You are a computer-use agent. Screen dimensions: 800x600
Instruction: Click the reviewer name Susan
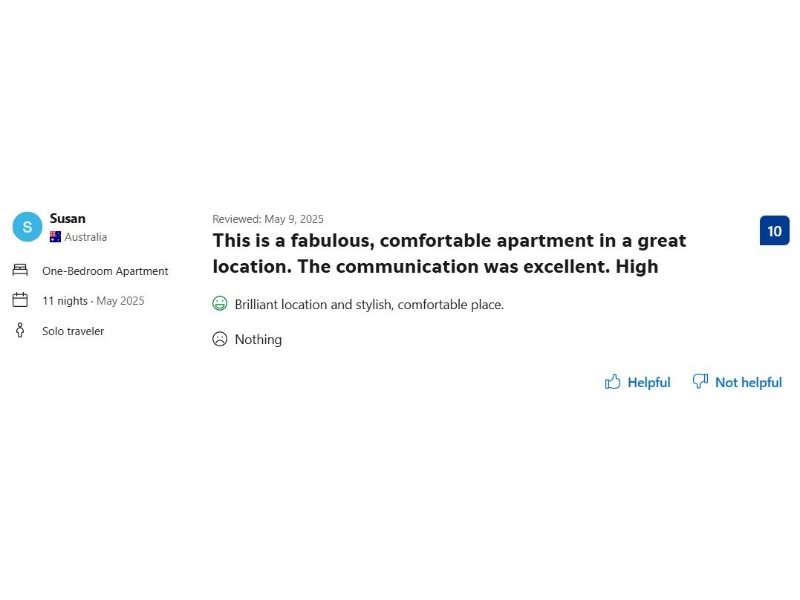point(68,218)
